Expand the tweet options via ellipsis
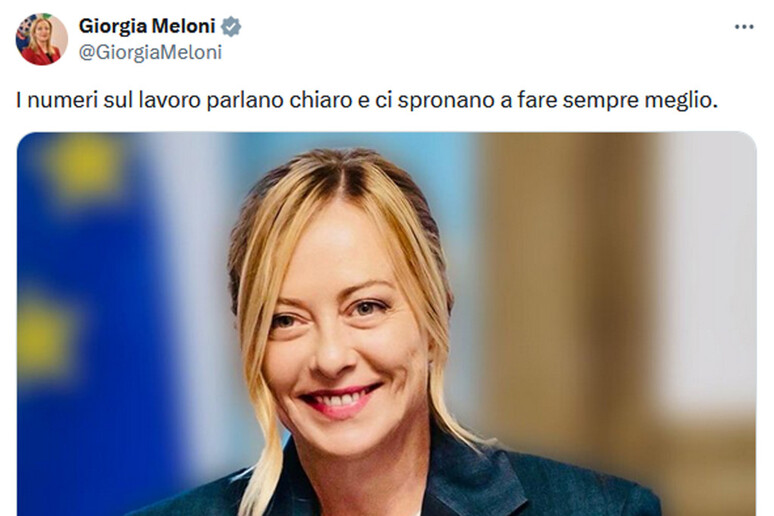The width and height of the screenshot is (774, 516). click(x=744, y=27)
